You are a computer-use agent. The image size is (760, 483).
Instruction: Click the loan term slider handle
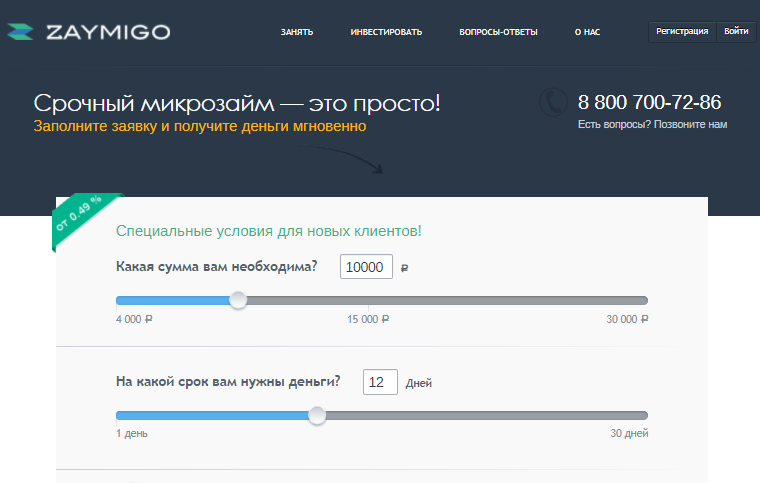pyautogui.click(x=317, y=415)
